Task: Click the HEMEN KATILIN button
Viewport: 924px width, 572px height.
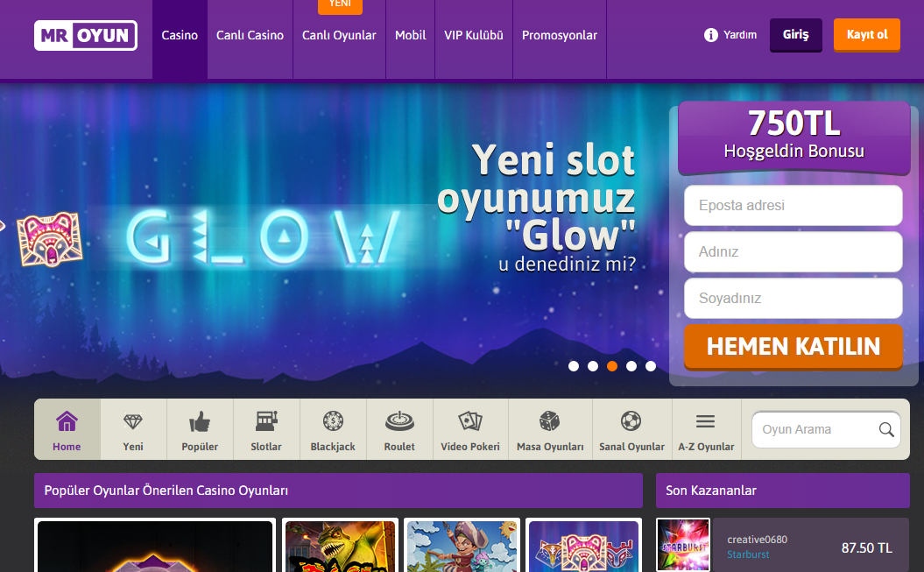Action: click(x=794, y=346)
